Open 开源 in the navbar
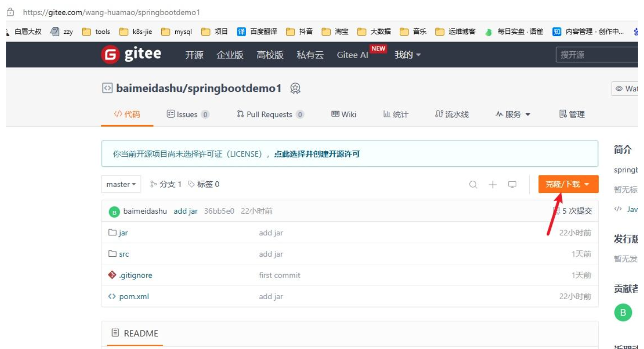Image resolution: width=644 pixels, height=349 pixels. pyautogui.click(x=194, y=55)
